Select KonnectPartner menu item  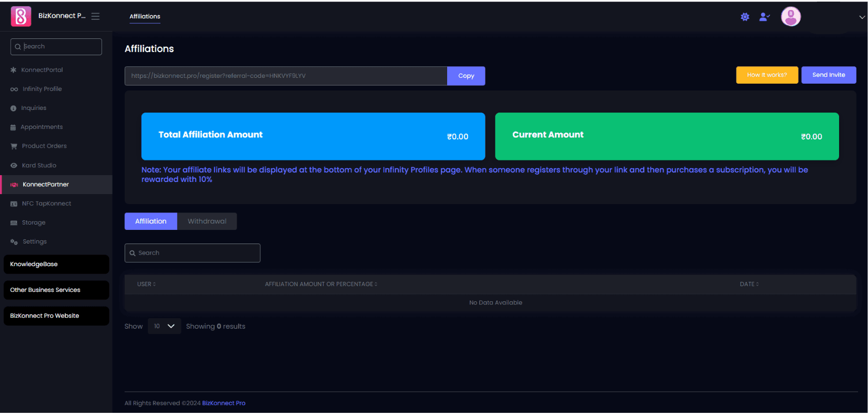coord(56,185)
